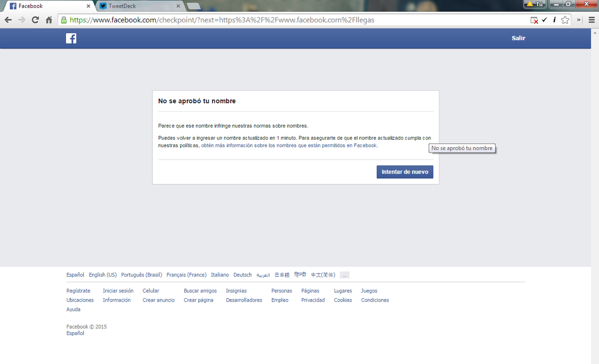This screenshot has width=599, height=364.
Task: Open link obtén más información sobre nombres permitidos
Action: coord(289,146)
